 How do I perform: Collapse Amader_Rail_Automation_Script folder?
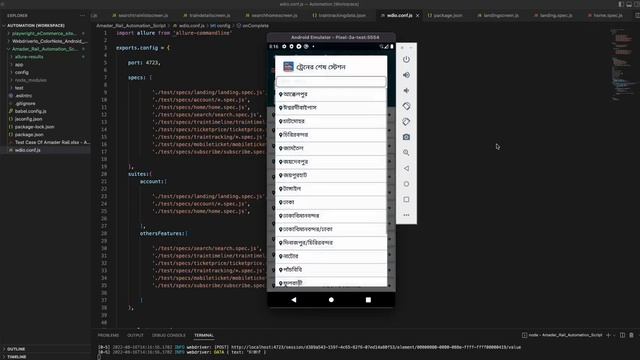pos(45,49)
